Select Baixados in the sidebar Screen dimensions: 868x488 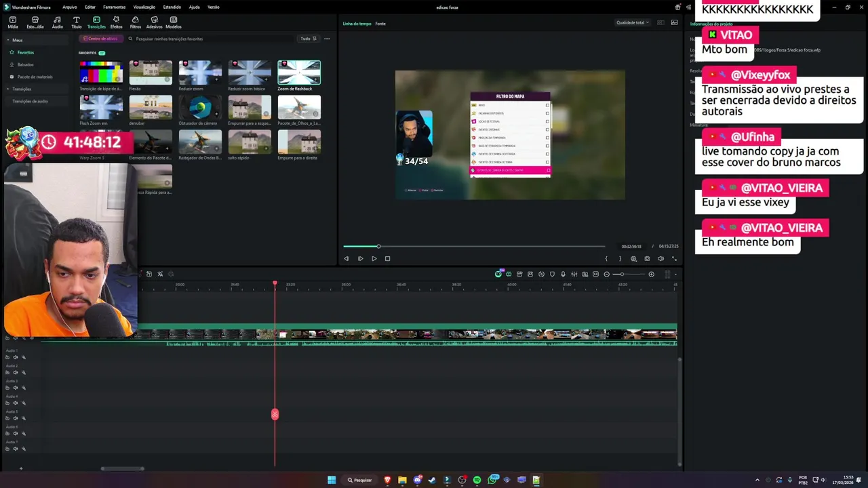point(26,64)
